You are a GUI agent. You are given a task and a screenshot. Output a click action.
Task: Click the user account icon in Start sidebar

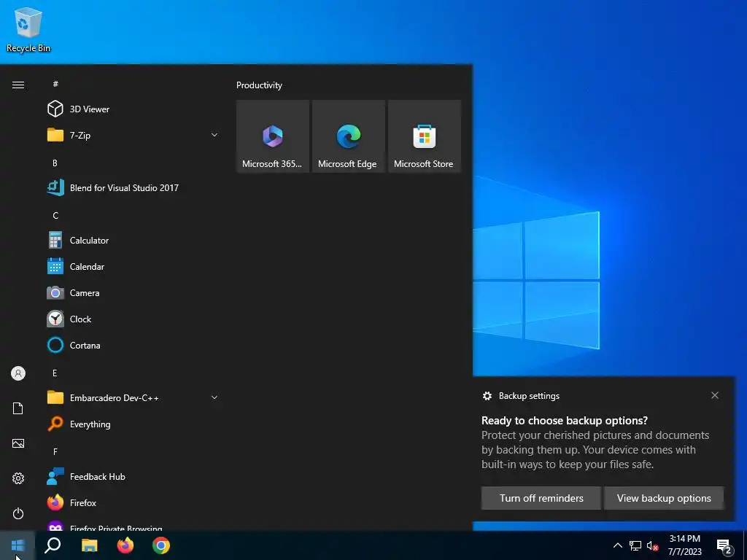(18, 373)
